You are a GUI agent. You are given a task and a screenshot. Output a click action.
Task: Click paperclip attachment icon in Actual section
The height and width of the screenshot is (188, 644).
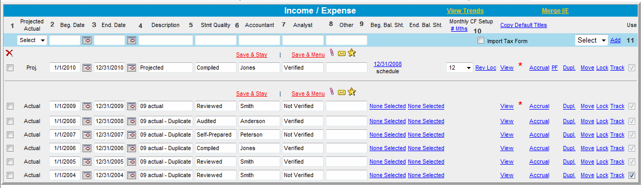point(332,92)
